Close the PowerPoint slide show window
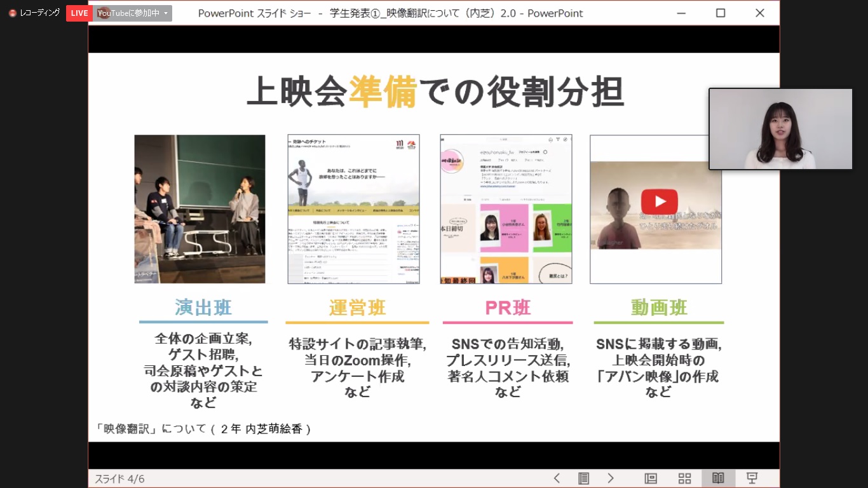 pyautogui.click(x=760, y=13)
